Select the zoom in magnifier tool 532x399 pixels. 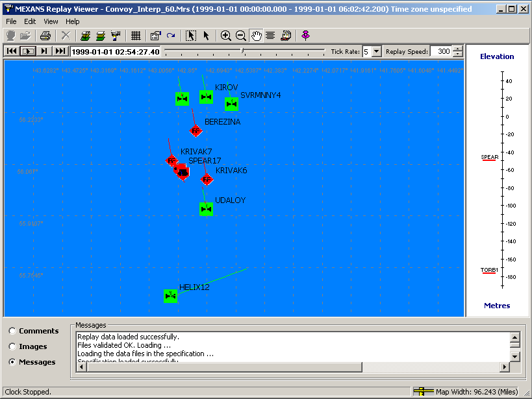(x=225, y=36)
